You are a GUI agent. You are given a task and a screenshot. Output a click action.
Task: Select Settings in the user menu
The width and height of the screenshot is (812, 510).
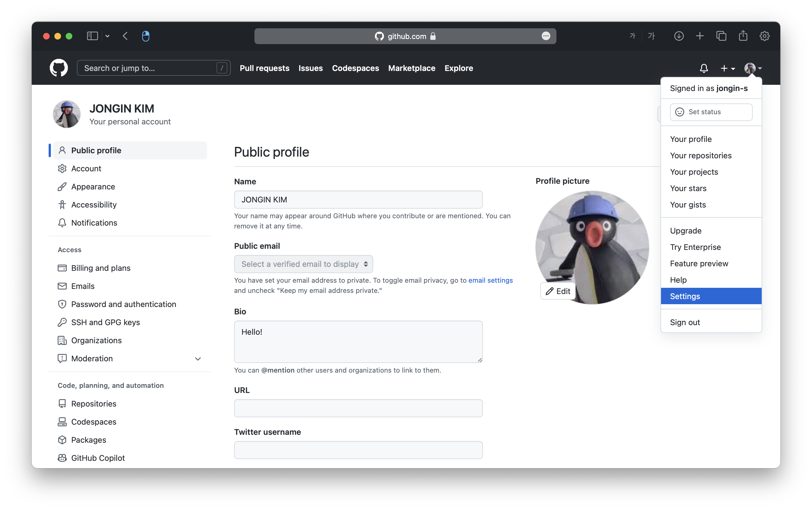click(x=684, y=296)
